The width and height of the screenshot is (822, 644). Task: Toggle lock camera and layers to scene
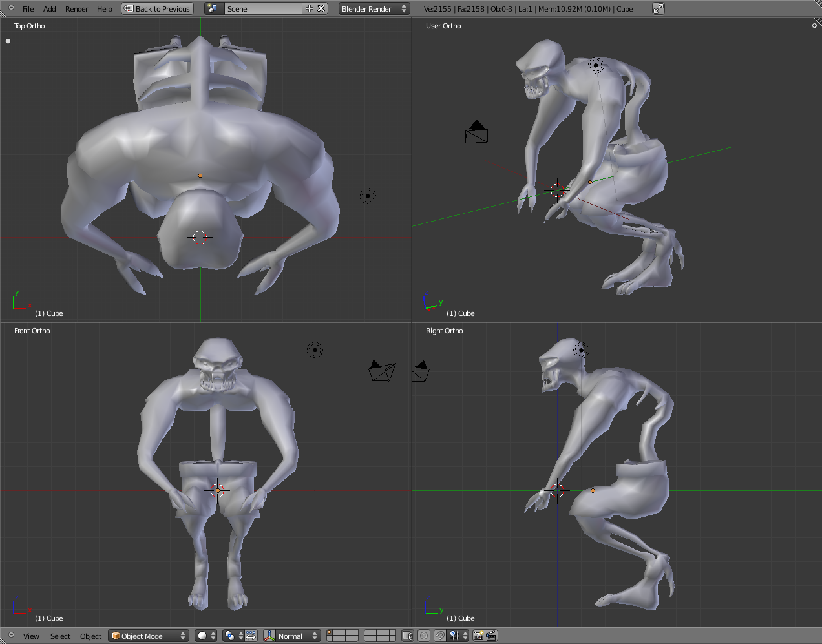[408, 636]
